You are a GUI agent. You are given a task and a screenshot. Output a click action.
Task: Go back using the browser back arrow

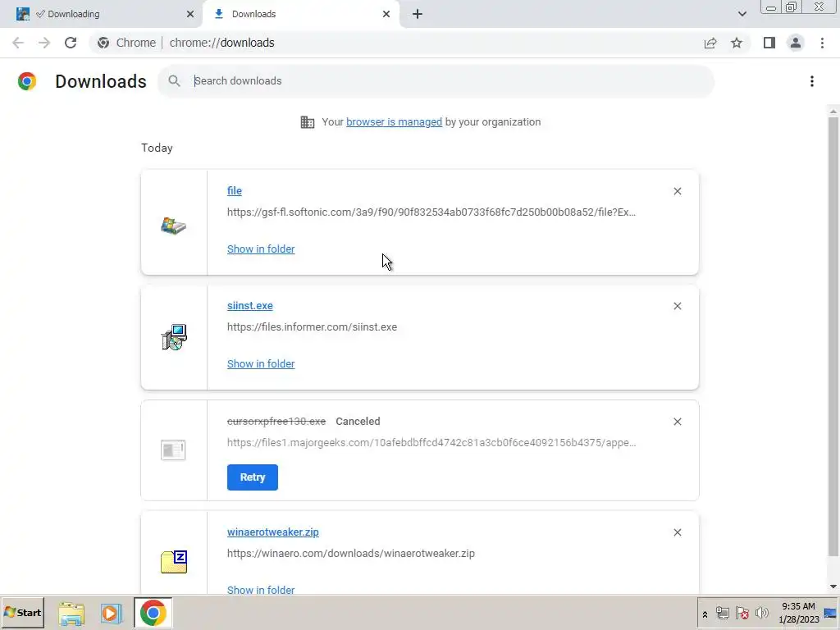pos(18,43)
